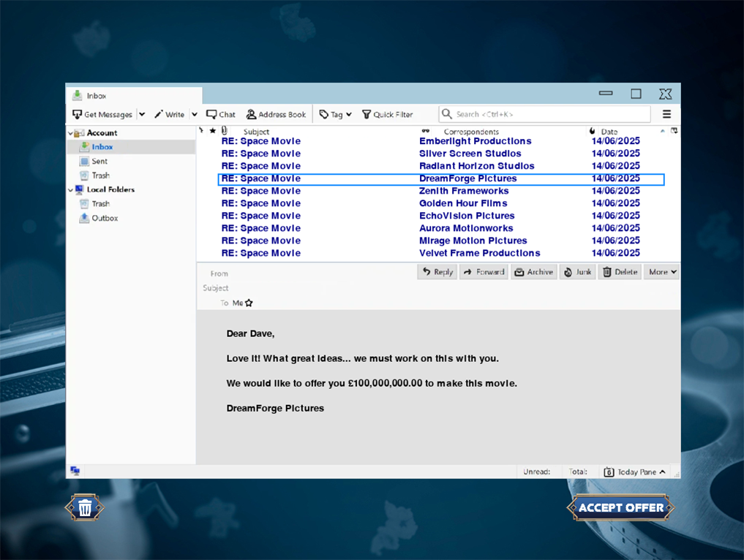This screenshot has height=560, width=744.
Task: Mark message as Junk
Action: [x=576, y=272]
